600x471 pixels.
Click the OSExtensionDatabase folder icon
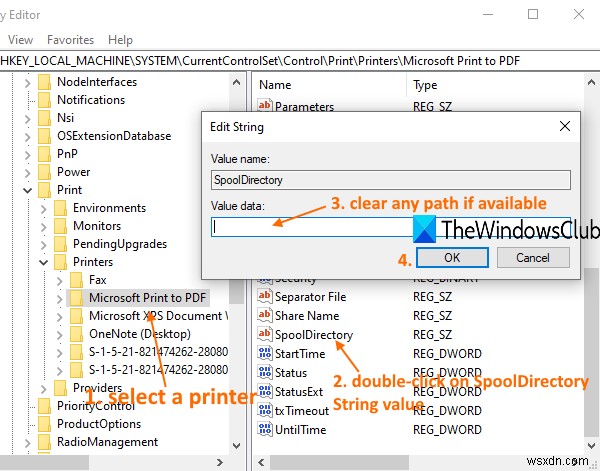click(x=44, y=136)
